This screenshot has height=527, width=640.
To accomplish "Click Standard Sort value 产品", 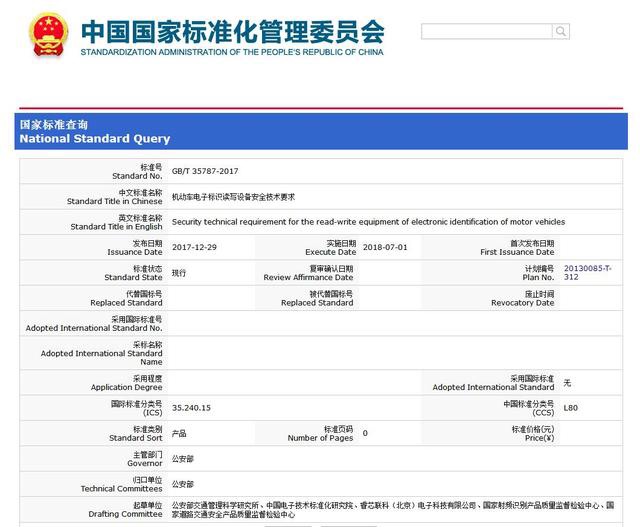I will (x=179, y=433).
